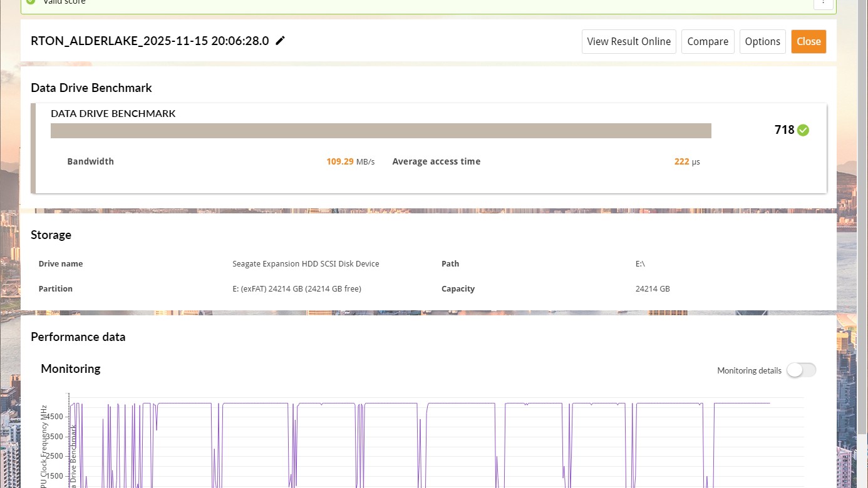Click the pencil icon to rename result
Image resolution: width=868 pixels, height=488 pixels.
click(x=281, y=41)
